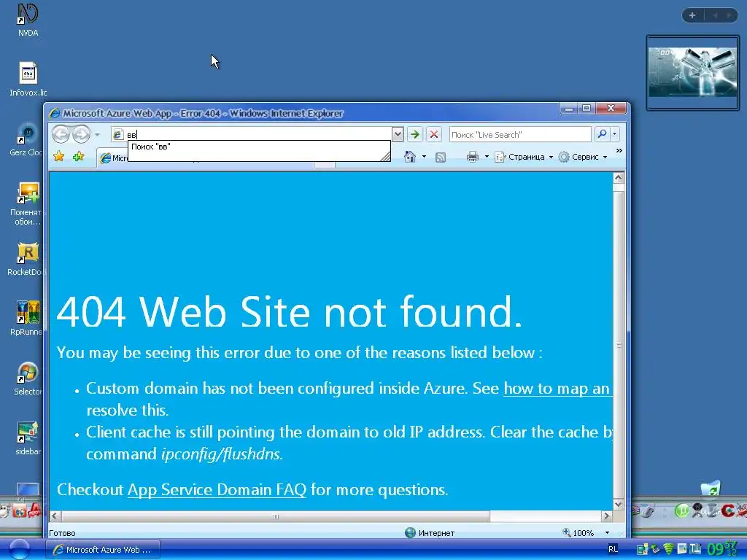The image size is (747, 560).
Task: Select the sidebar desktop shortcut
Action: tap(28, 438)
